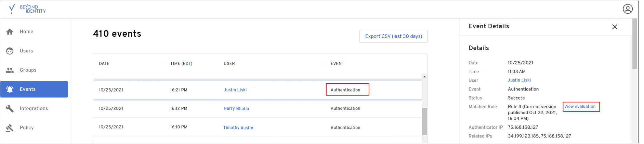The height and width of the screenshot is (144, 644).
Task: Click the Event Details panel scrollbar
Action: 634,44
